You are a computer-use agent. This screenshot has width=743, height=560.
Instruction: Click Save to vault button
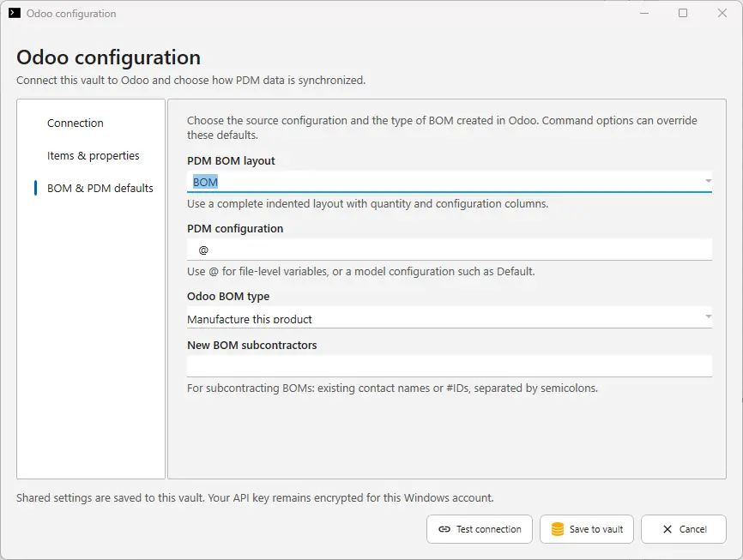pos(587,529)
